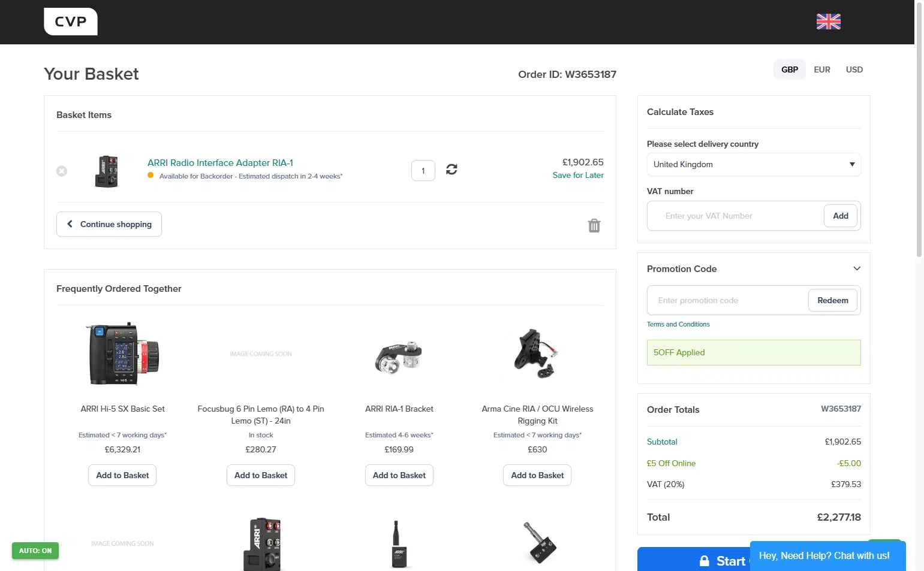Add Focusbug 6 Pin Lemo cable to basket
Viewport: 924px width, 571px height.
[x=261, y=475]
